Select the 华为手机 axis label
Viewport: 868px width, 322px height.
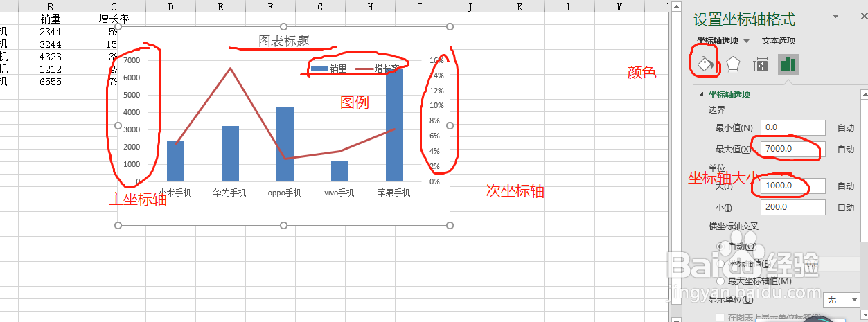[230, 193]
